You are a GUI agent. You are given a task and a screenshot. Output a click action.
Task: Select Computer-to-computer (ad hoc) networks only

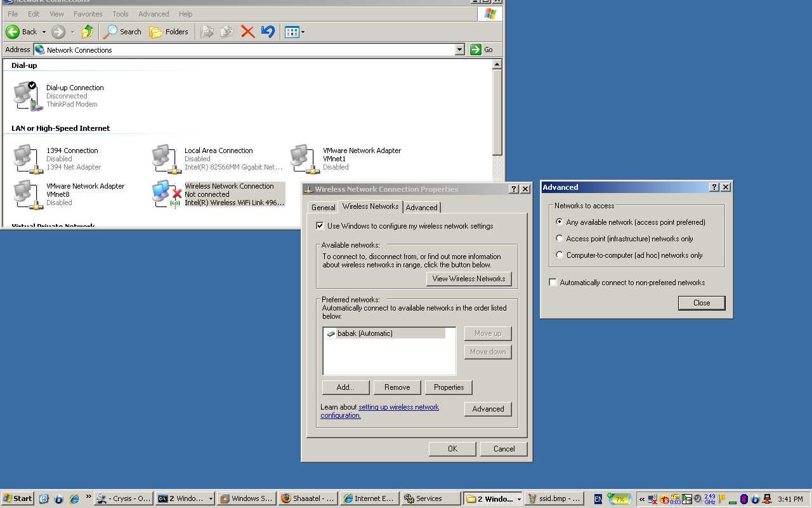click(560, 255)
